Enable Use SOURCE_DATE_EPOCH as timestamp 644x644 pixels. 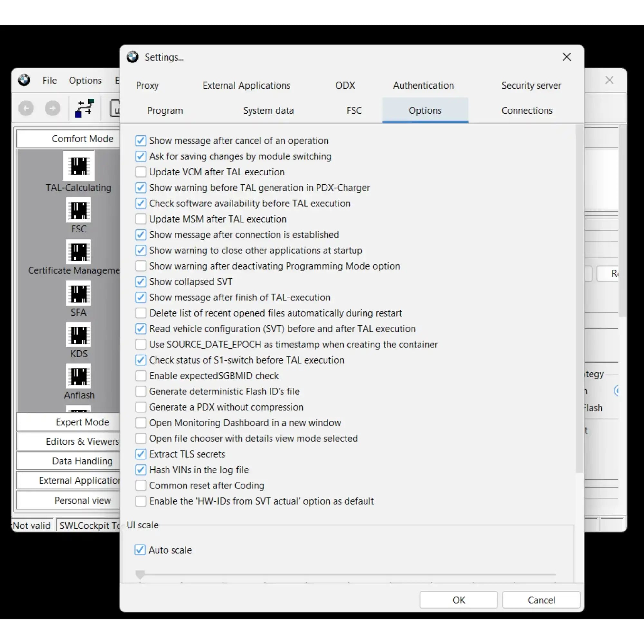[x=141, y=344]
